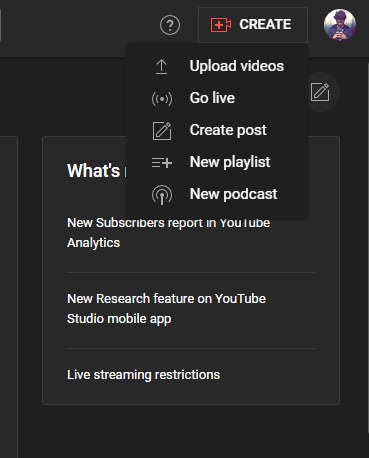Open the account avatar menu
This screenshot has height=458, width=369.
(x=340, y=25)
